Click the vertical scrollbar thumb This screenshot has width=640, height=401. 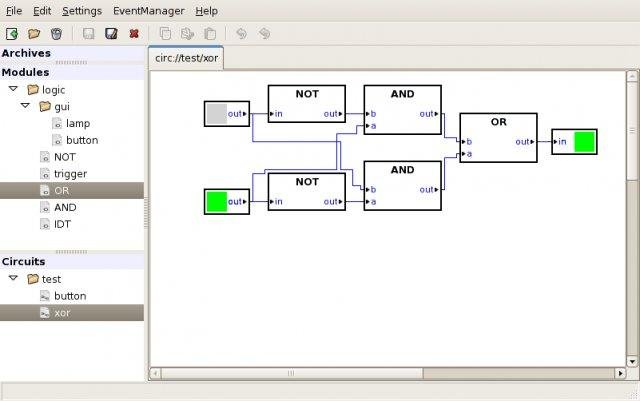click(632, 131)
